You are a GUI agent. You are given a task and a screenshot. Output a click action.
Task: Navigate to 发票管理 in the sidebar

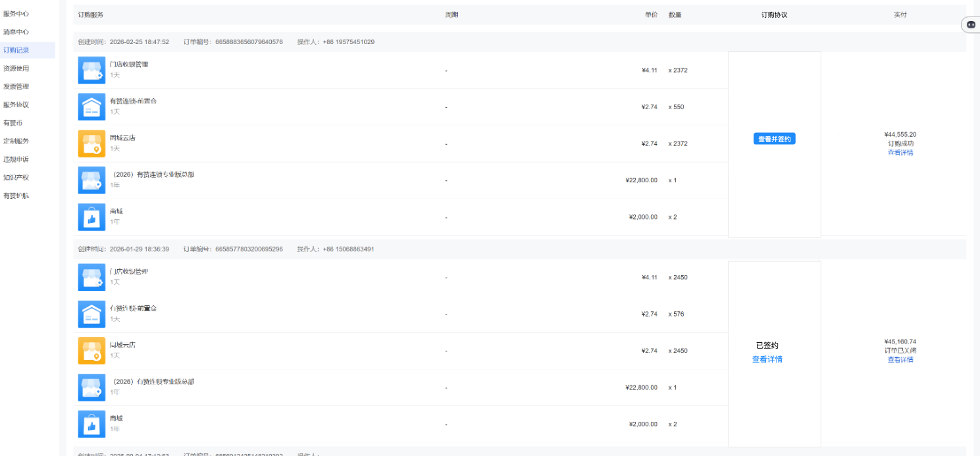point(16,86)
